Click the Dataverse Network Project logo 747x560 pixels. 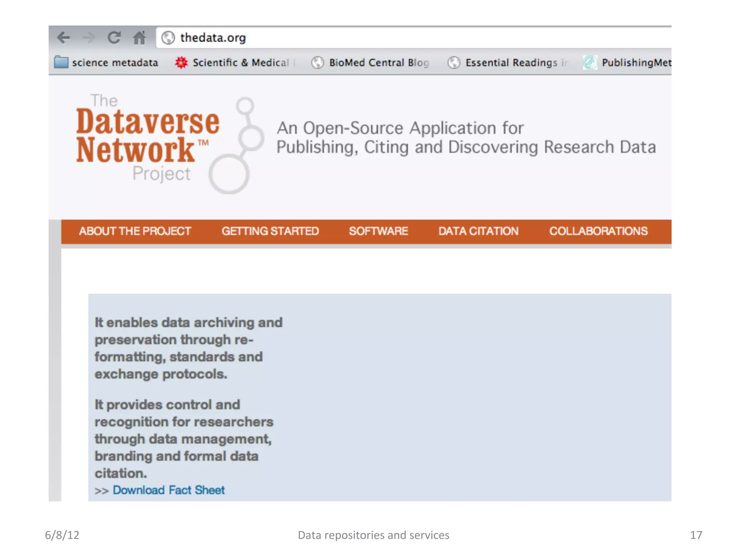point(170,144)
